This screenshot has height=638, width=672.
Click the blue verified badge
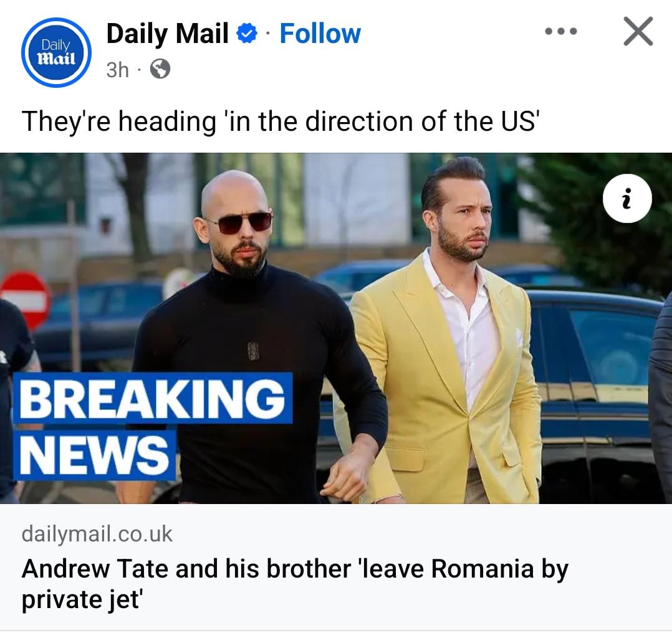point(247,34)
